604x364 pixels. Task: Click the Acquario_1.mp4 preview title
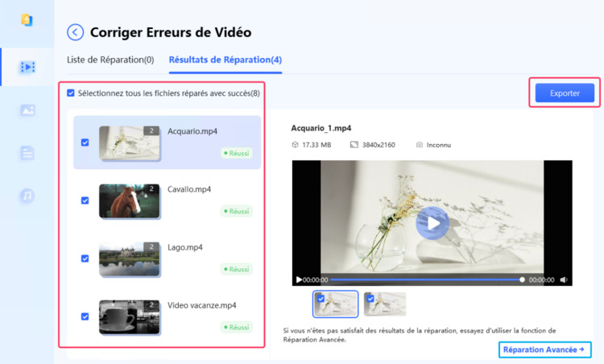point(321,128)
